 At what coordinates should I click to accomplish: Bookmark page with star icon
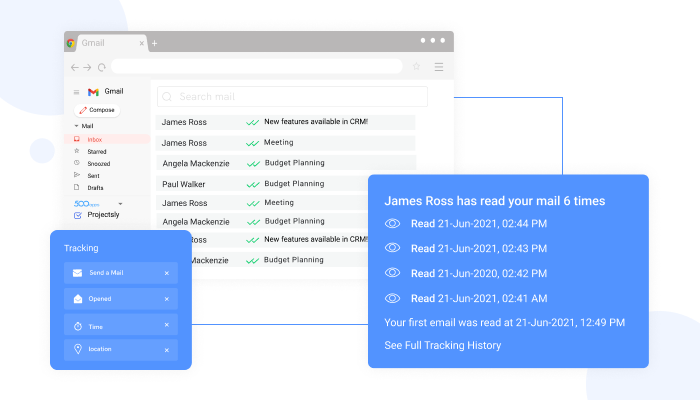pos(417,67)
